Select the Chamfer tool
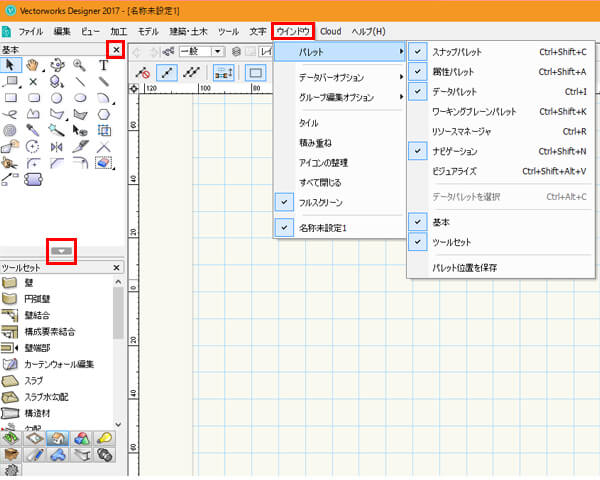Viewport: 600px width, 480px height. (x=57, y=163)
